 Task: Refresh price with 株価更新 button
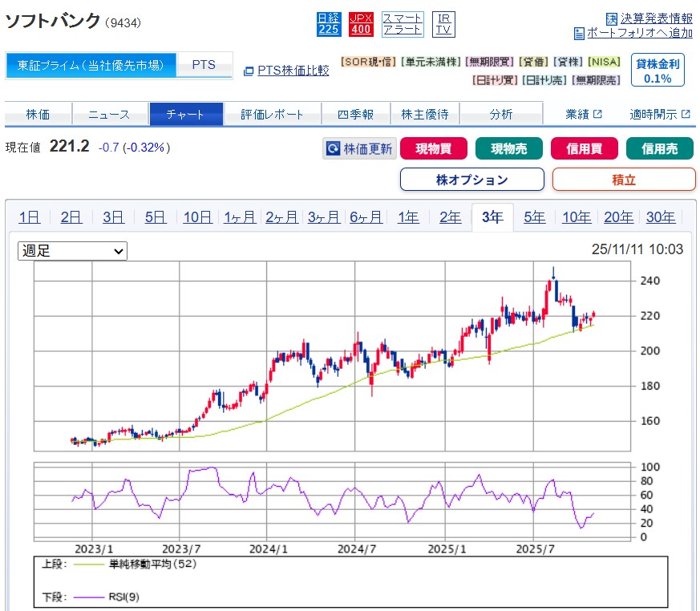pyautogui.click(x=359, y=148)
